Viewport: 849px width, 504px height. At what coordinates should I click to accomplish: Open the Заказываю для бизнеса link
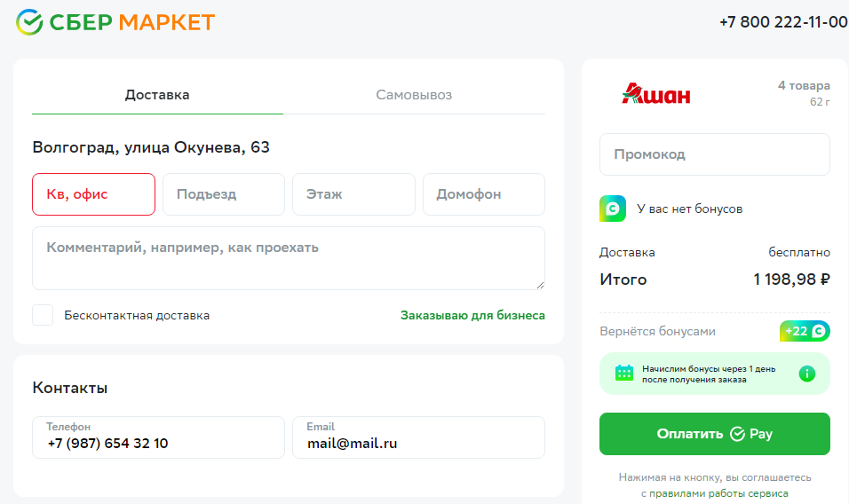coord(472,315)
